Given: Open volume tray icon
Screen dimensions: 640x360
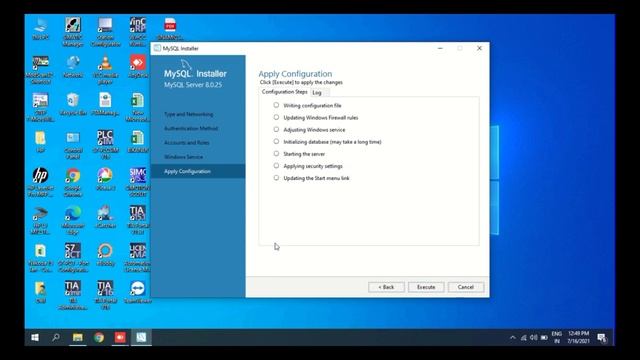Looking at the screenshot, I should tap(533, 338).
